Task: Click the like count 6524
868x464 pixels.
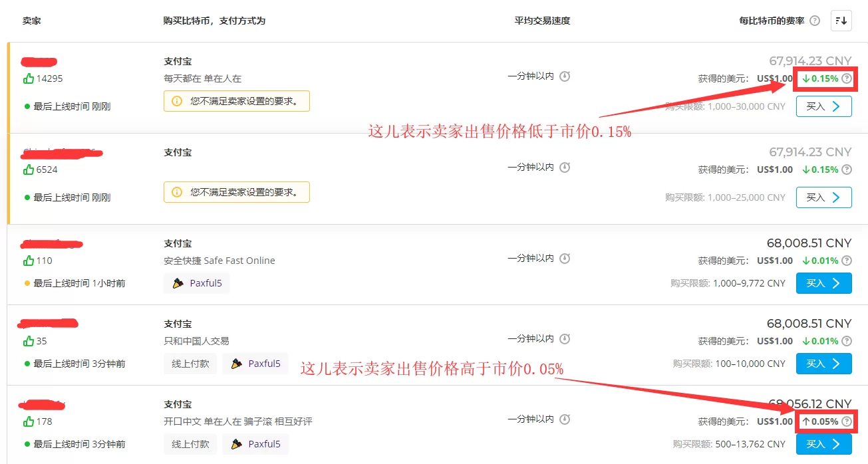Action: [47, 170]
